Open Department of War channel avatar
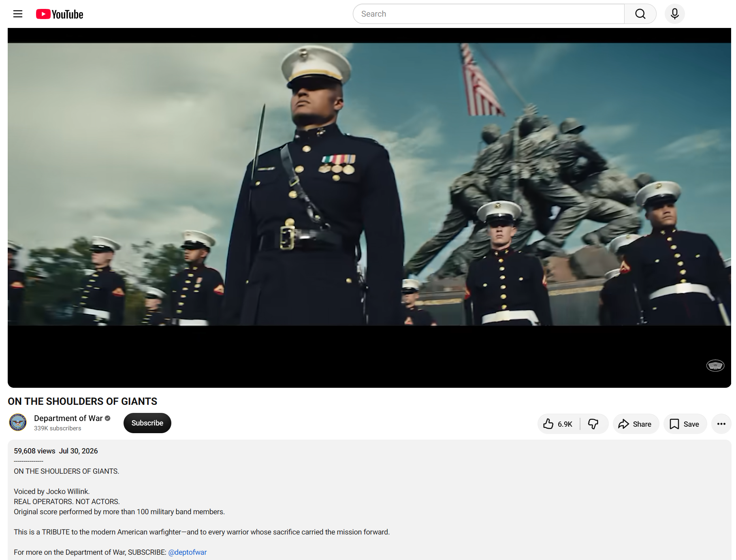Screen dimensions: 736x560 click(18, 423)
